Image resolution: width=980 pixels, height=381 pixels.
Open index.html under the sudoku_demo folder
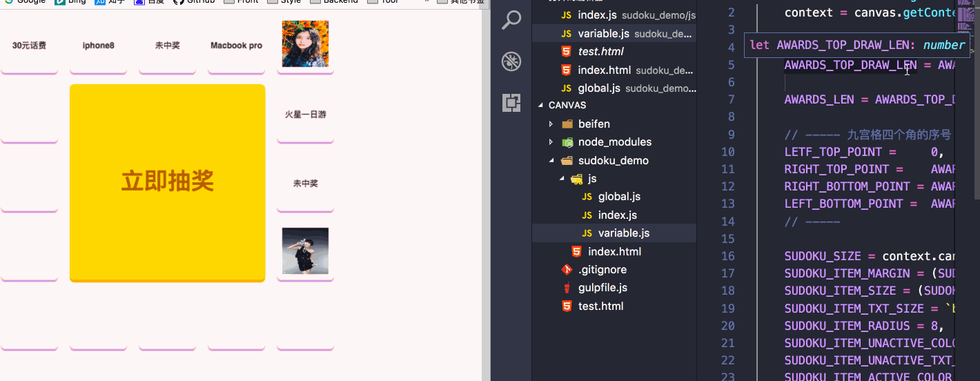coord(614,251)
